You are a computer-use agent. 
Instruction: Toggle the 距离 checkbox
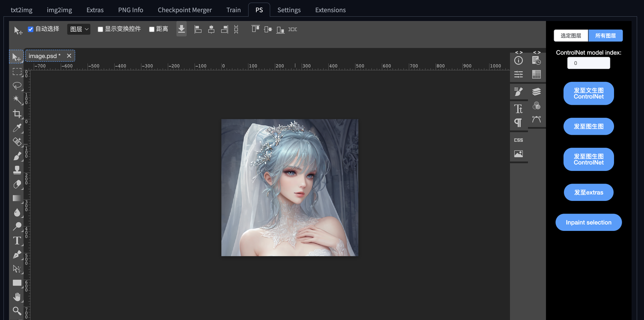pos(152,29)
